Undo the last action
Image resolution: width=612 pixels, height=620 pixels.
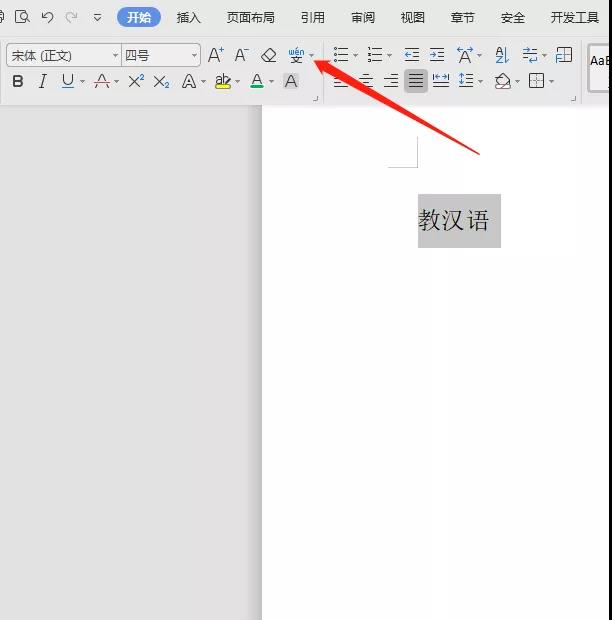coord(47,17)
